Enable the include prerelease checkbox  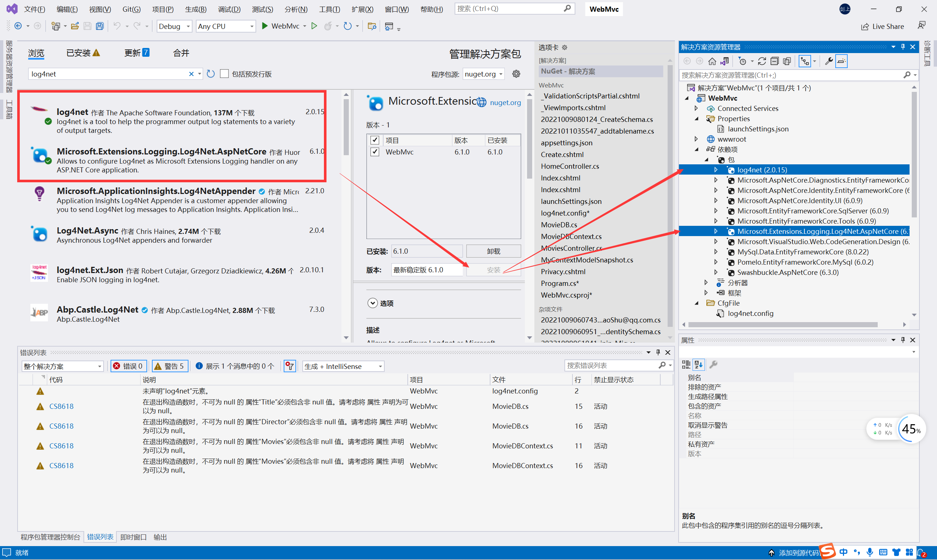(224, 74)
